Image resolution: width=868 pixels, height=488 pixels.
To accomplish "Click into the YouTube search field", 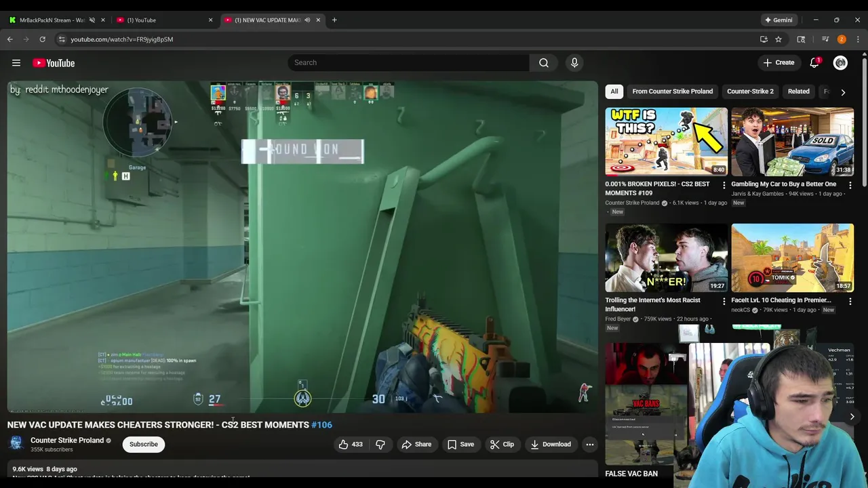I will coord(409,62).
